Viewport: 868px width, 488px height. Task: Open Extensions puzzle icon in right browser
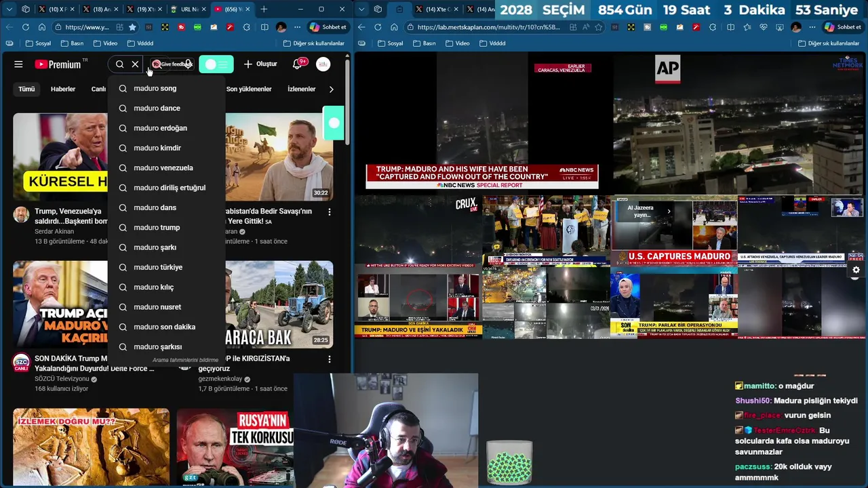point(713,27)
